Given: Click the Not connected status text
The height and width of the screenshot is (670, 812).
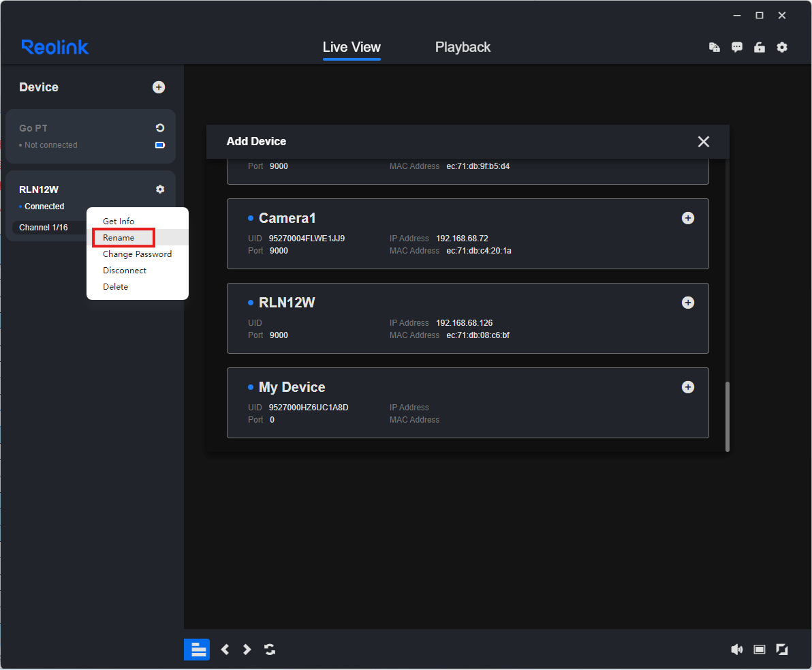Looking at the screenshot, I should tap(50, 145).
